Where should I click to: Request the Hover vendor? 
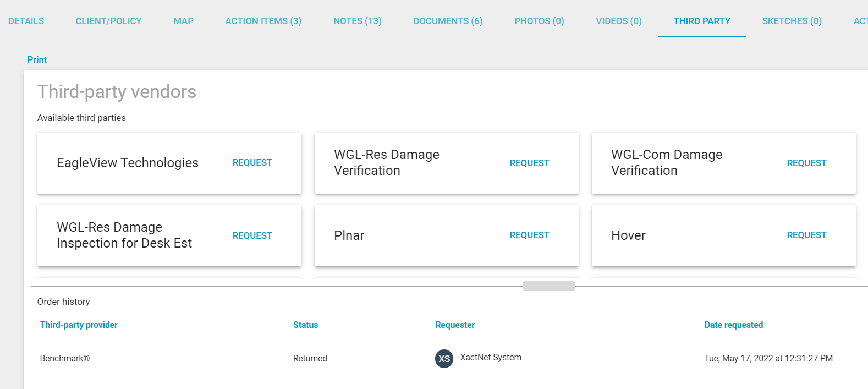(806, 235)
